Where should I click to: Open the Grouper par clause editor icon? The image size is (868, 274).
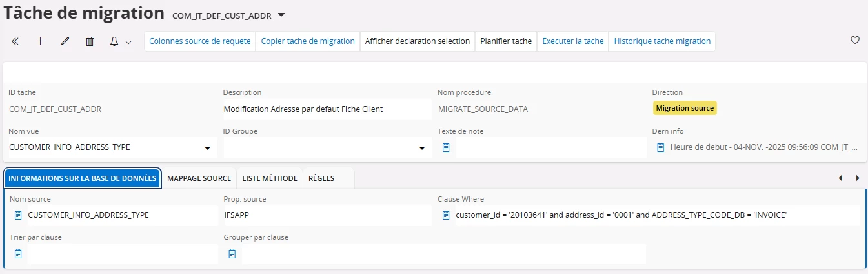pos(232,254)
